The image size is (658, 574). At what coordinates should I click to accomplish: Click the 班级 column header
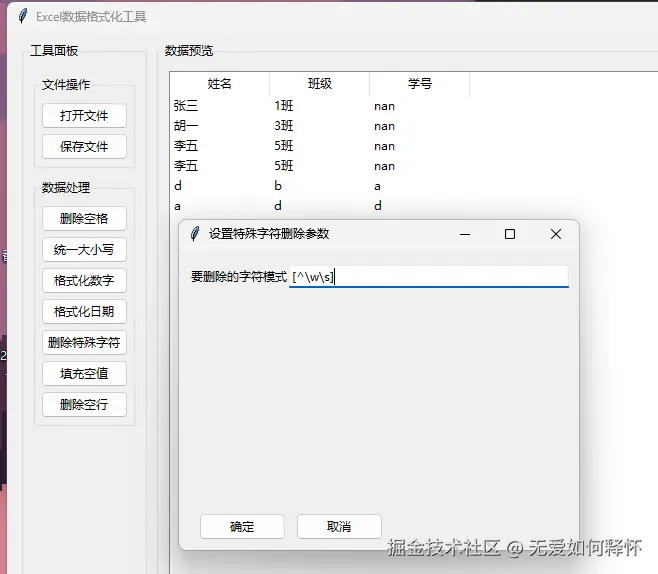[x=320, y=83]
